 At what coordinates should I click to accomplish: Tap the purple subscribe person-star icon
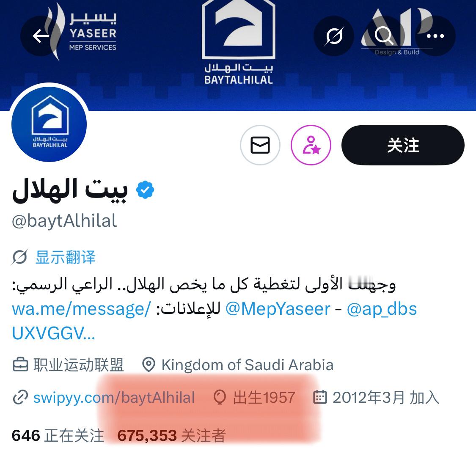click(311, 145)
